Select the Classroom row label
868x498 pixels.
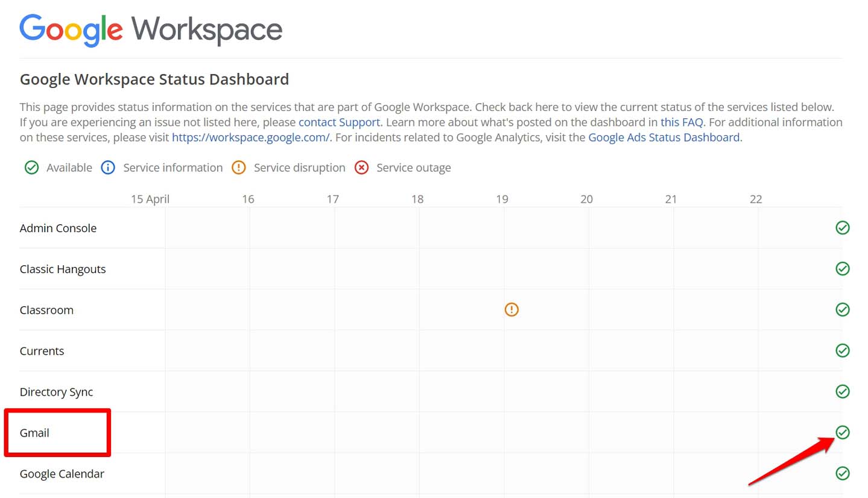coord(46,310)
